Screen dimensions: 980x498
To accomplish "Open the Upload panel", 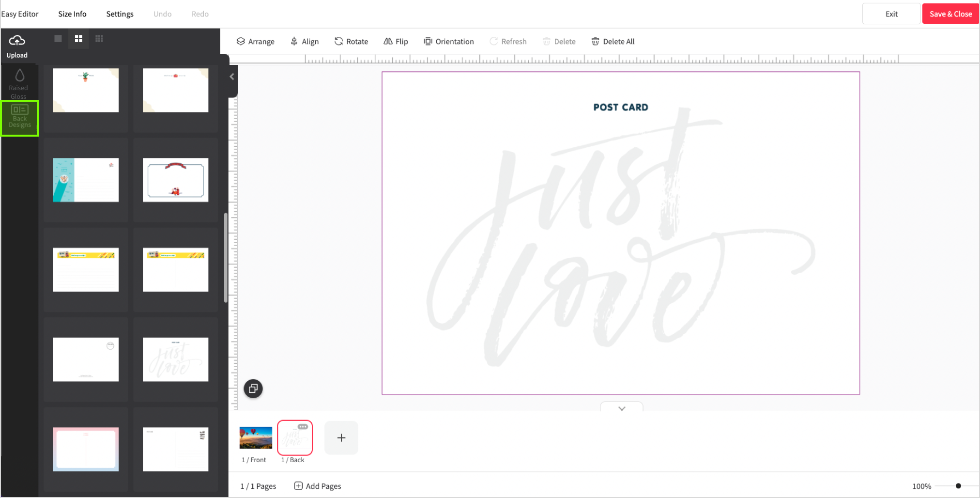I will pyautogui.click(x=17, y=46).
